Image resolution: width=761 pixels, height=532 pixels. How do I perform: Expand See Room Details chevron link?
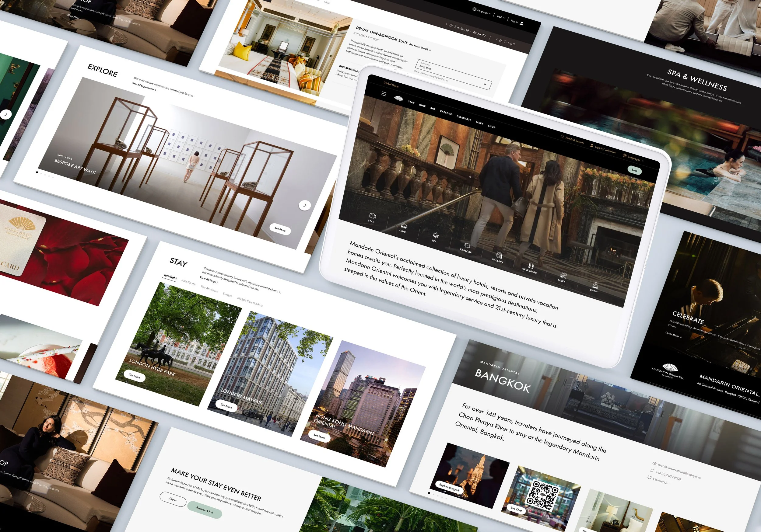click(420, 47)
